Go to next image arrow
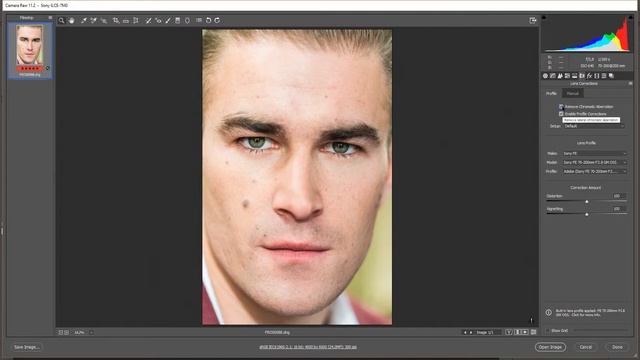Image resolution: width=640 pixels, height=360 pixels. pos(471,332)
